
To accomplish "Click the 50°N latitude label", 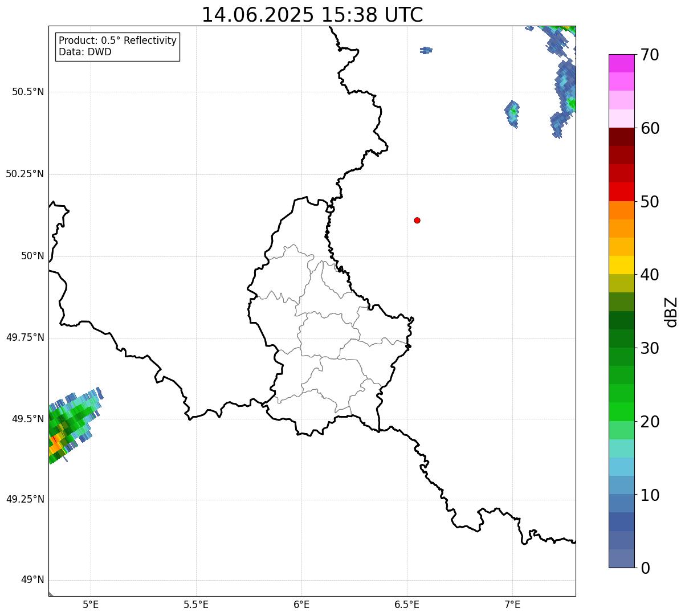I will click(32, 256).
